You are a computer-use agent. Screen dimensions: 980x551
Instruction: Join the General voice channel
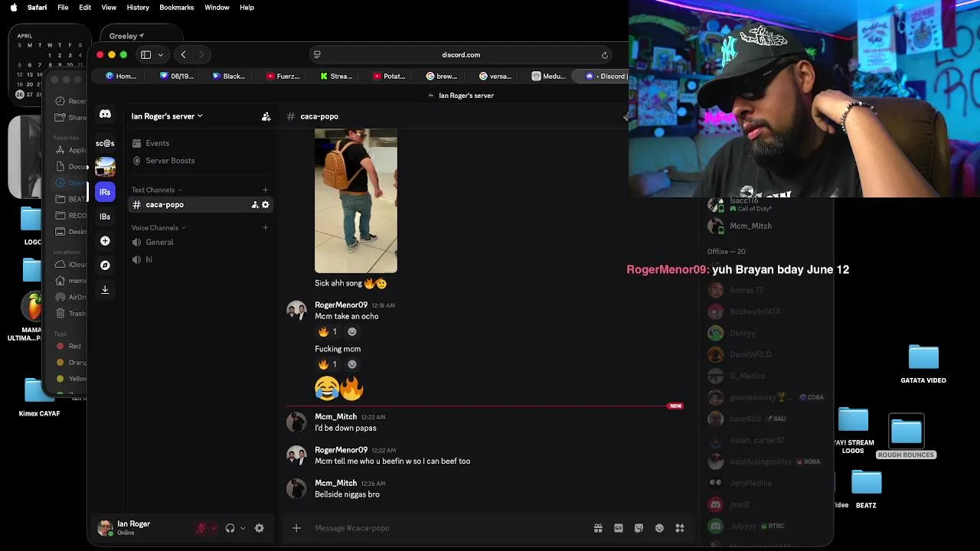pos(199,242)
